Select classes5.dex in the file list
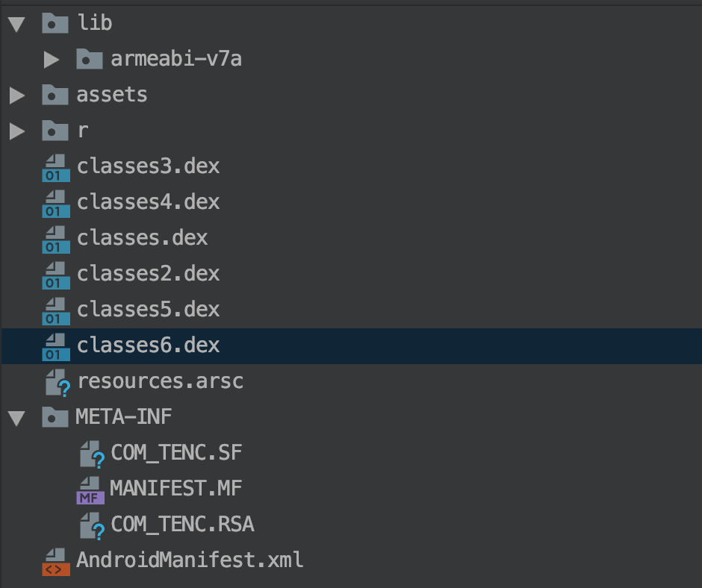The height and width of the screenshot is (588, 702). 148,310
